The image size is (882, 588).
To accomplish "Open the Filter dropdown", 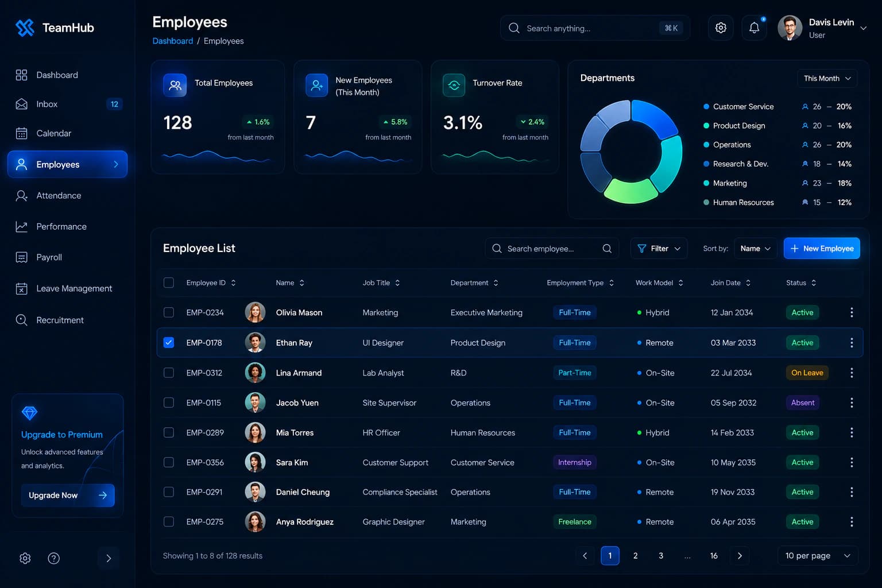I will 659,249.
